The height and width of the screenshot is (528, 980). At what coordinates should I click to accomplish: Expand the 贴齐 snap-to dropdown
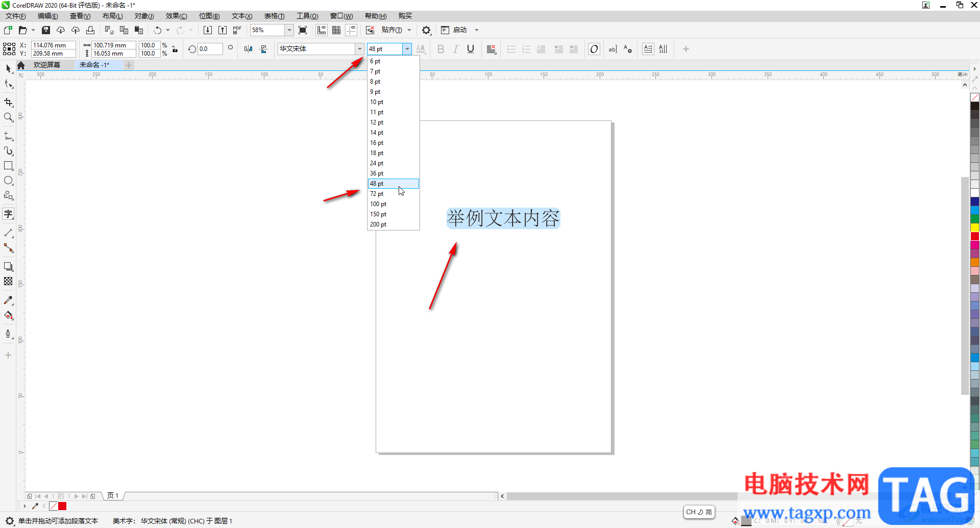[409, 30]
